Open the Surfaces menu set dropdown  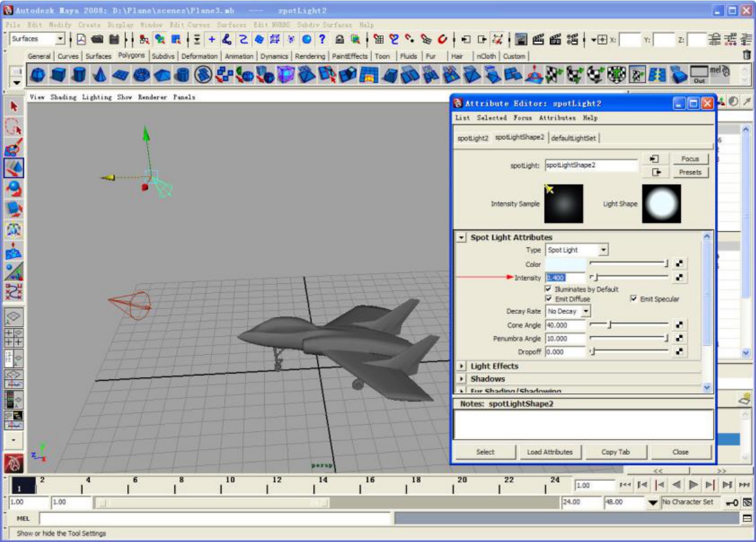coord(38,39)
